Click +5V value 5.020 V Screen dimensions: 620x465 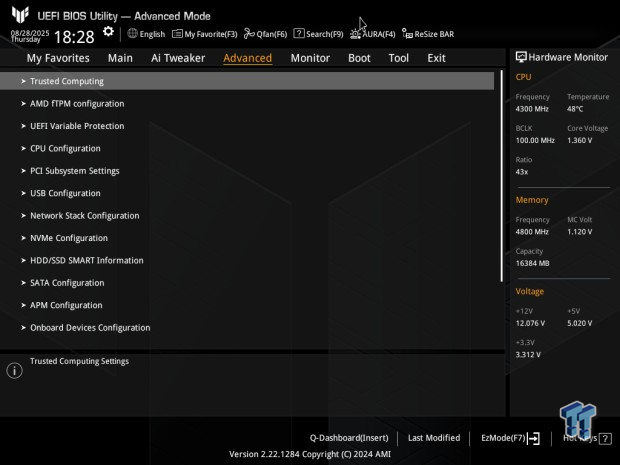pyautogui.click(x=580, y=323)
